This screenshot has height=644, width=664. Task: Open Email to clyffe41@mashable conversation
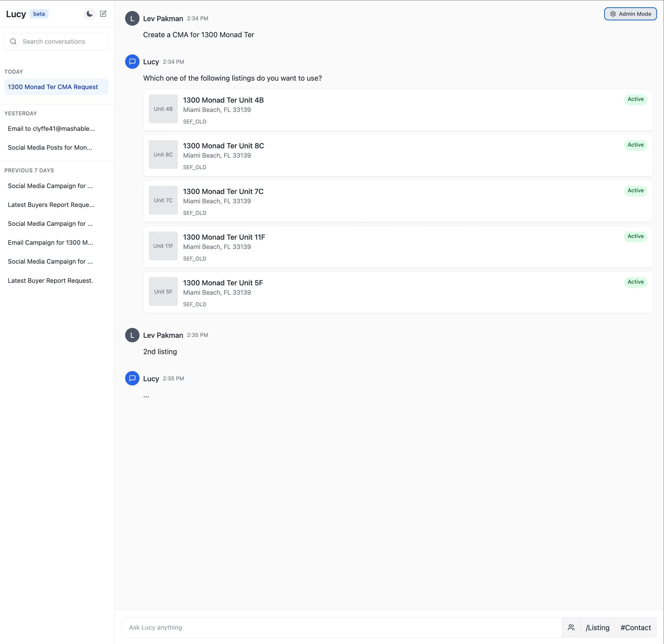click(51, 129)
